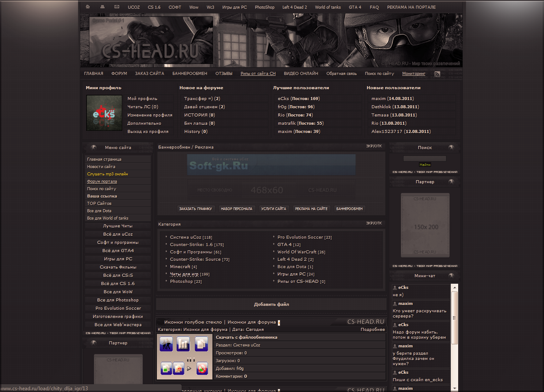
Task: Click the РЕКЛАМА НА САЙТЕ button
Action: click(311, 209)
